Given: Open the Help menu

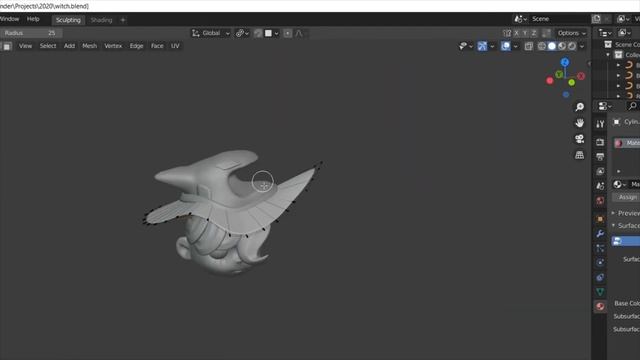Looking at the screenshot, I should click(x=33, y=19).
